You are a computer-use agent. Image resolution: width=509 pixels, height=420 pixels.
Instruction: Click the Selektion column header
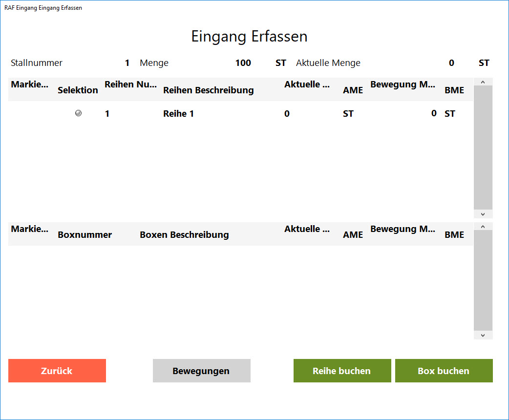click(x=78, y=90)
